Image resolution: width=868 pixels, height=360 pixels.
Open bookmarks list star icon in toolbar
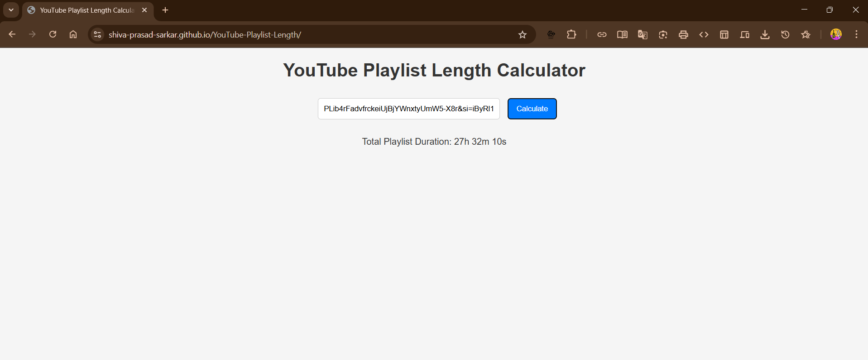point(806,34)
